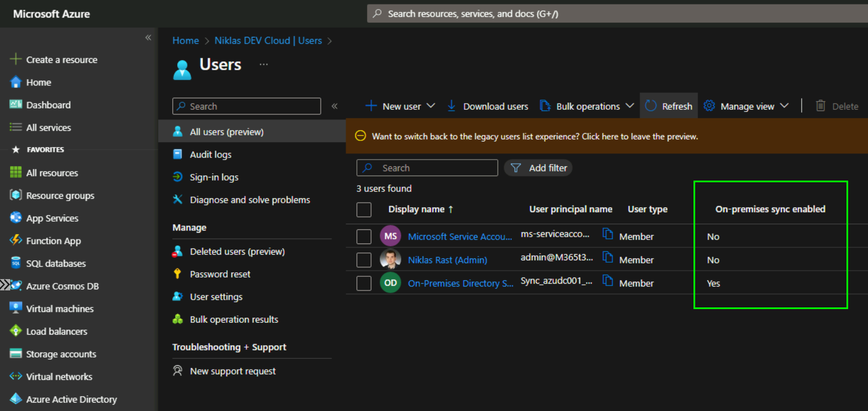Click the Load balancers icon
This screenshot has height=411, width=868.
point(16,331)
